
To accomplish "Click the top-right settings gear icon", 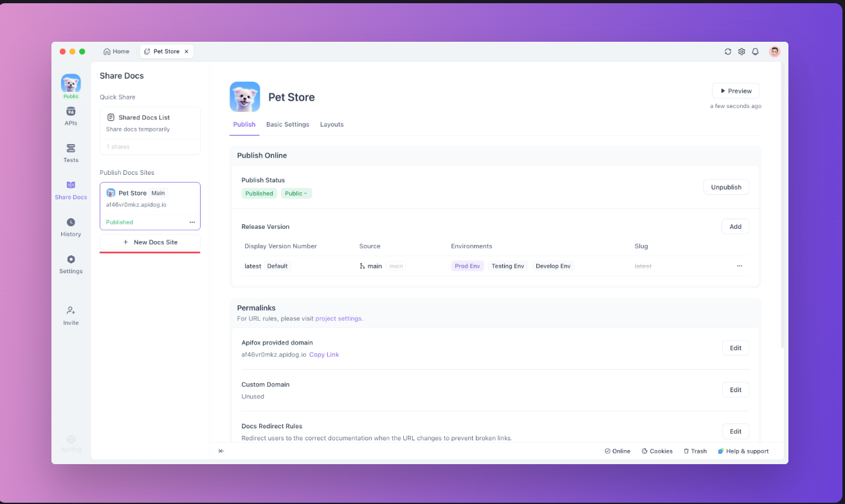I will tap(741, 51).
